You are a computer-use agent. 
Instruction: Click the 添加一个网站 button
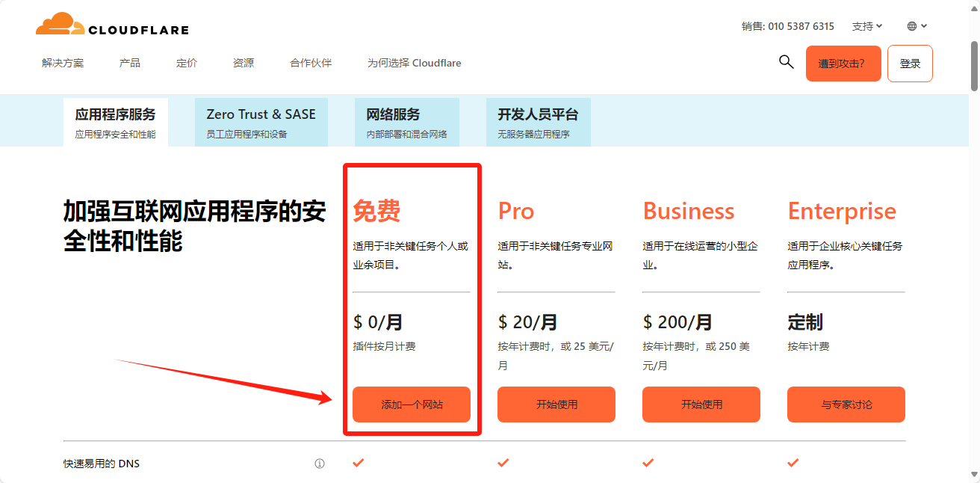[412, 404]
